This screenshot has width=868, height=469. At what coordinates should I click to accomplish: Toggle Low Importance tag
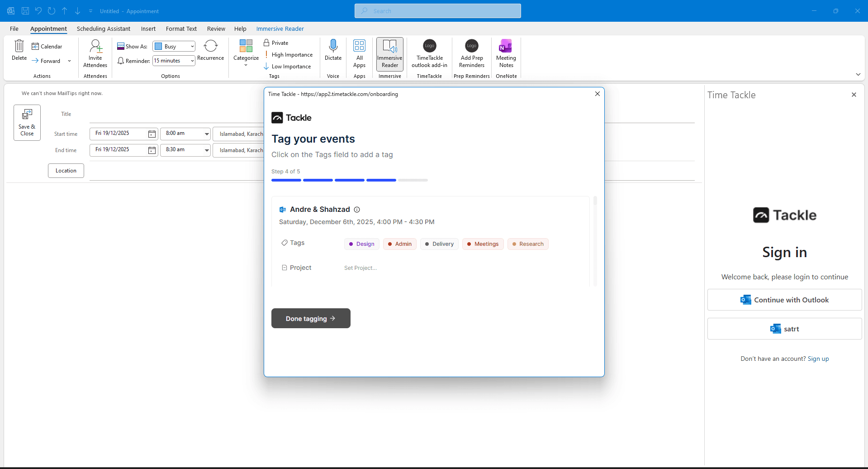pyautogui.click(x=288, y=67)
